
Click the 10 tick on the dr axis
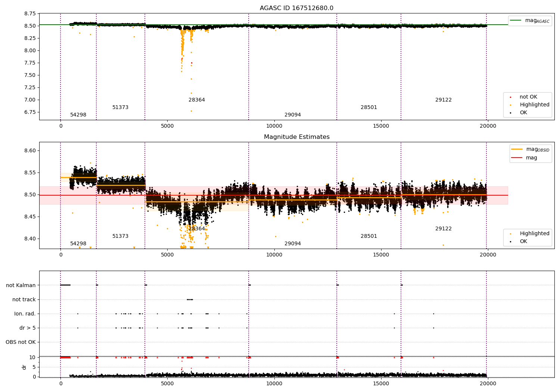pos(32,358)
